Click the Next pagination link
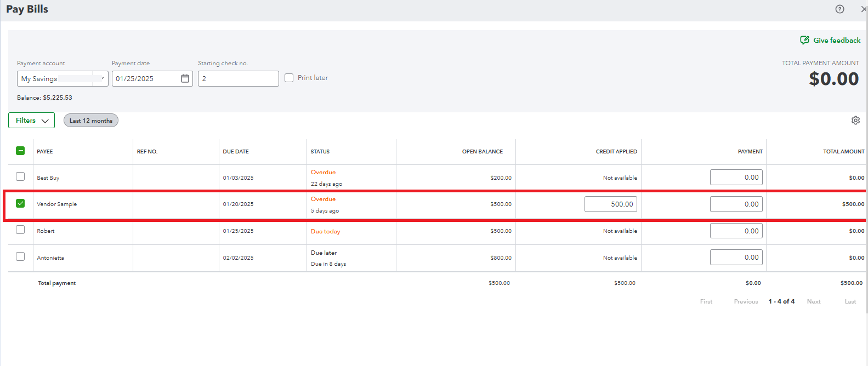The height and width of the screenshot is (366, 868). (x=814, y=302)
